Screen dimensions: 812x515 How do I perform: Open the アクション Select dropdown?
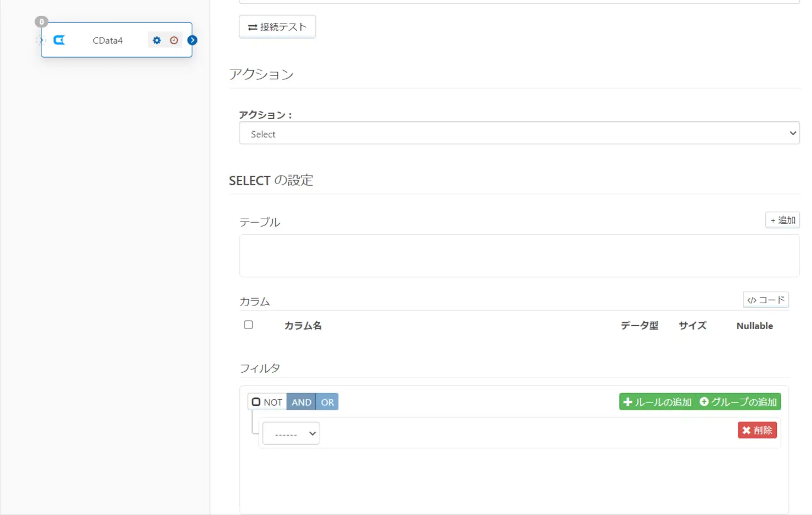(x=519, y=133)
